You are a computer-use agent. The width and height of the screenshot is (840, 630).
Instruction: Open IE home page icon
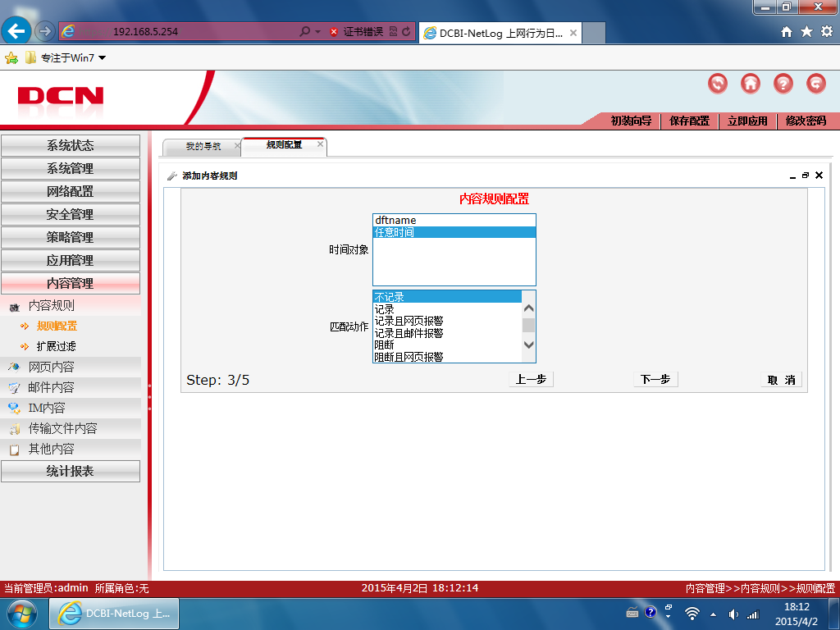tap(786, 32)
